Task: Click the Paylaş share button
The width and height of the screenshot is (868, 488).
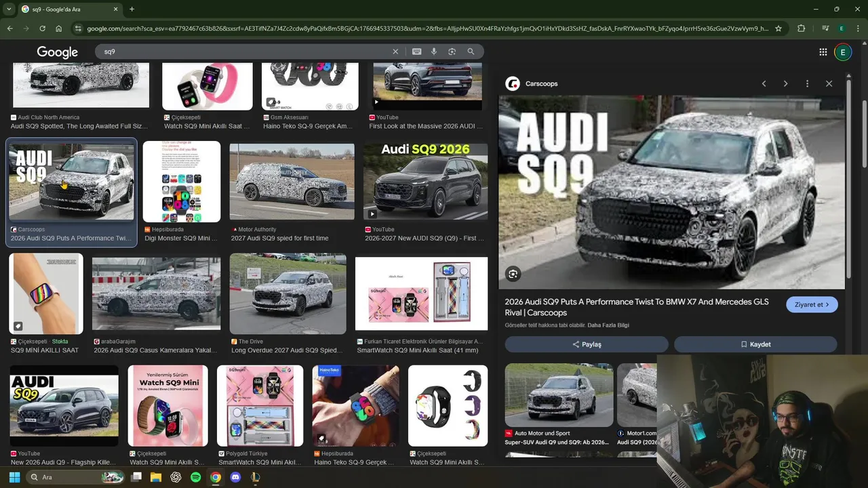Action: [x=587, y=344]
